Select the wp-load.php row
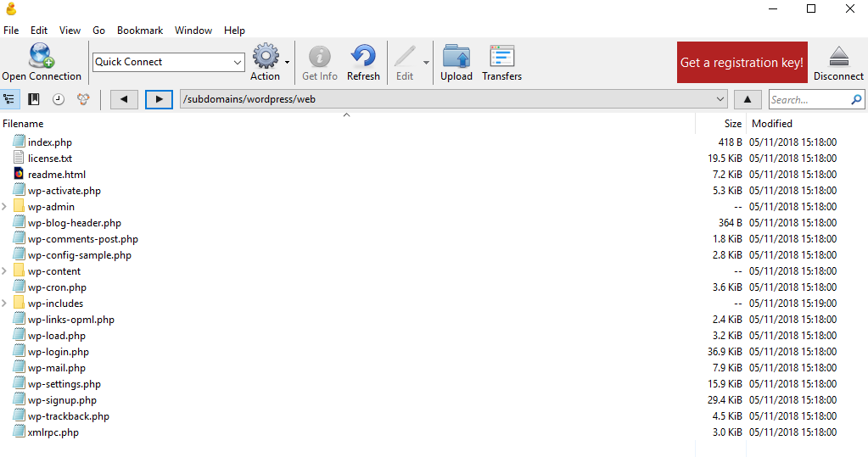Viewport: 868px width, 457px height. tap(434, 335)
